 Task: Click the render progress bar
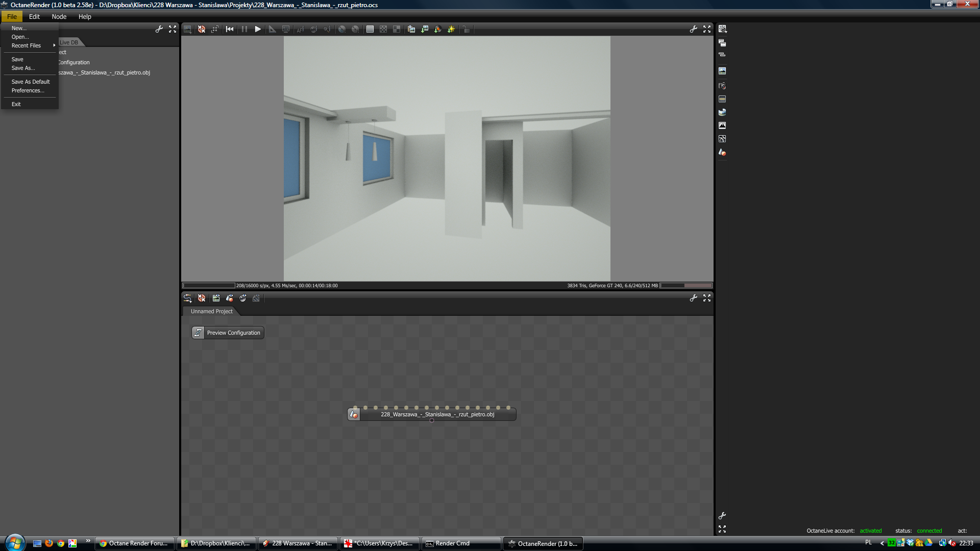[208, 286]
